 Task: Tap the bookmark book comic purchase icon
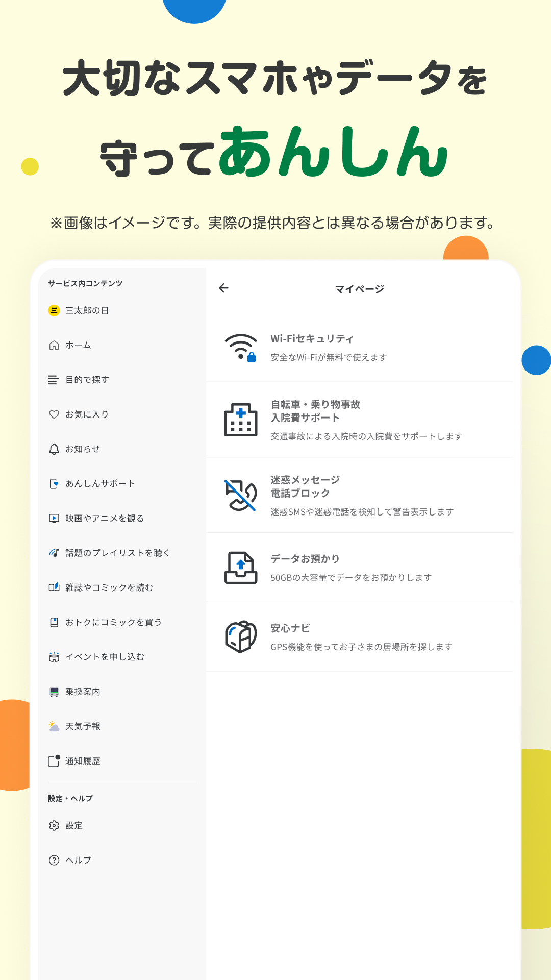tap(54, 622)
